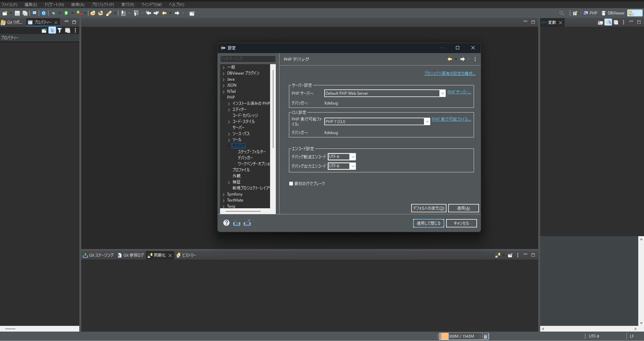Open the PHP サーバー dropdown

point(442,93)
